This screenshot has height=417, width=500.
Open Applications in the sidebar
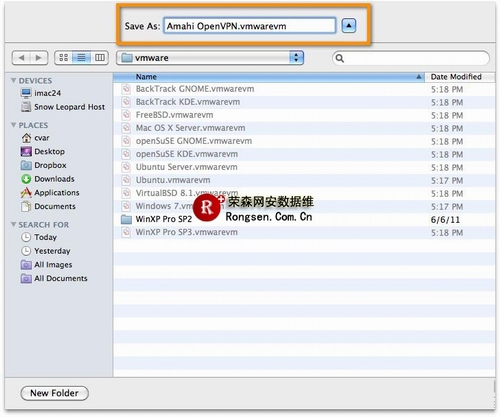point(50,192)
